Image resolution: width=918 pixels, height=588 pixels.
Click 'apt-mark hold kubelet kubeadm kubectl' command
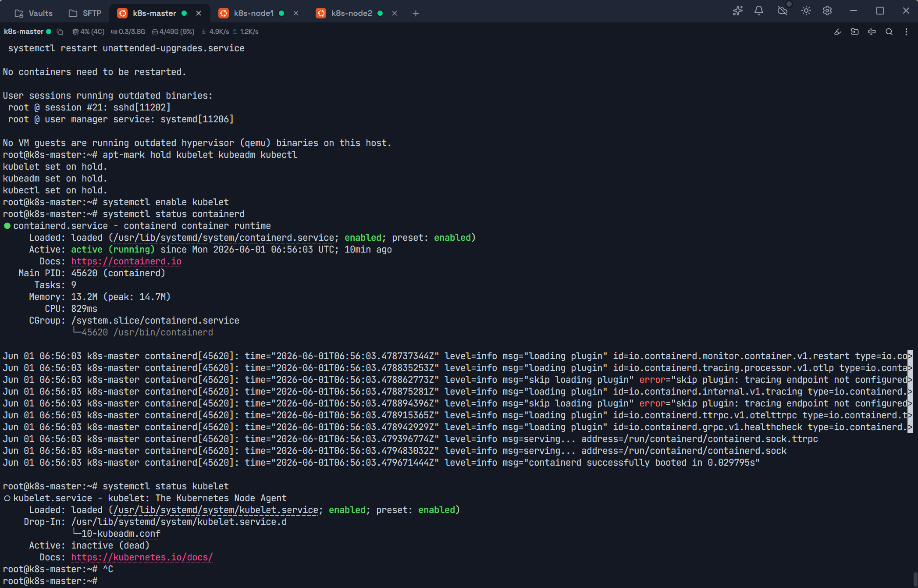[200, 155]
